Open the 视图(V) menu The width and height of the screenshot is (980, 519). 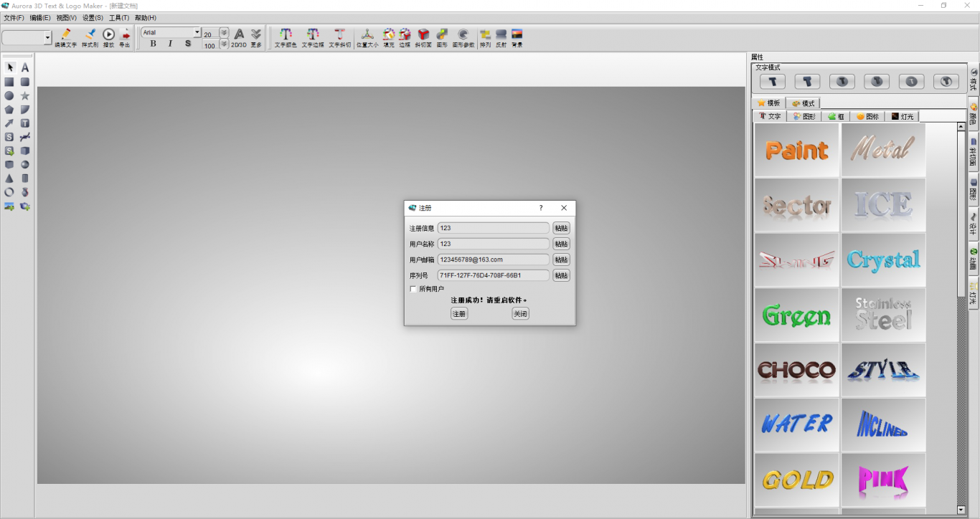tap(66, 17)
